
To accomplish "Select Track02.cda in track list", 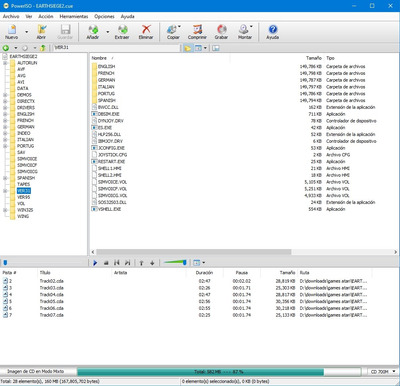I will pos(51,281).
